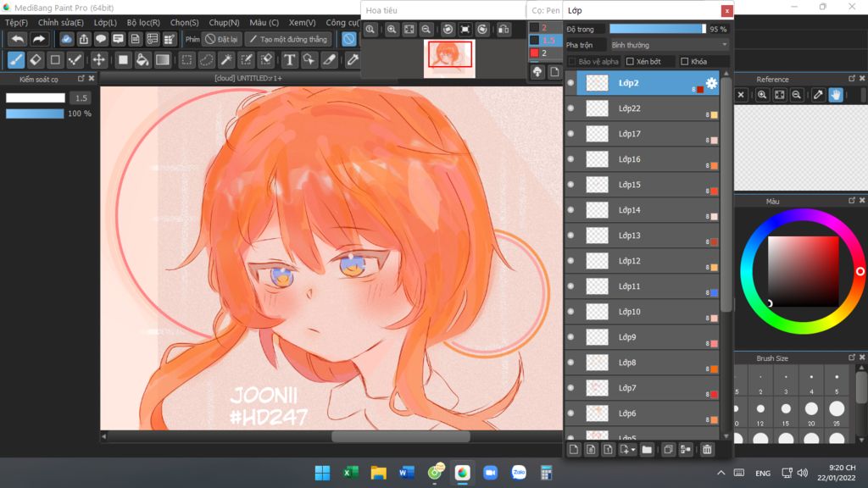Hide the Lớp11 layer
Screen dimensions: 868x488
[x=570, y=286]
